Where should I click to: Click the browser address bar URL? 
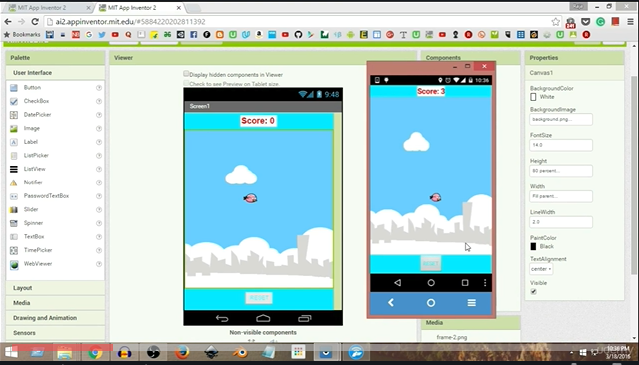tap(130, 22)
